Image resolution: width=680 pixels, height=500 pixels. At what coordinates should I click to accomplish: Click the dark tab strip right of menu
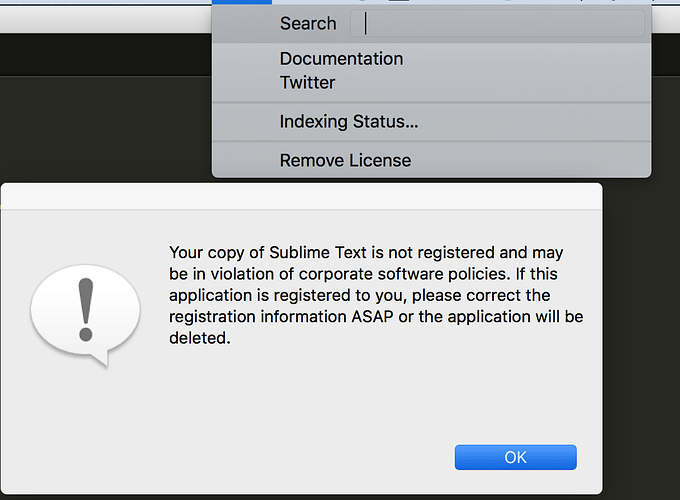point(666,55)
